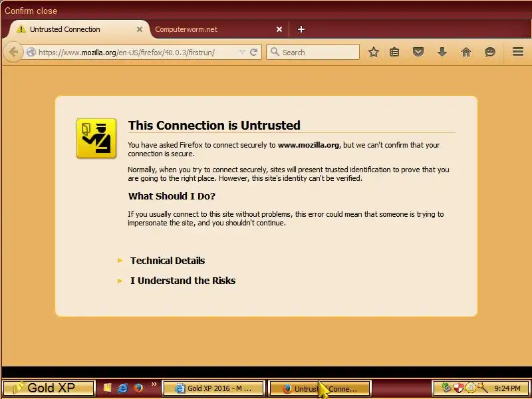The height and width of the screenshot is (399, 532).
Task: Bookmark this page with the star icon
Action: tap(374, 53)
